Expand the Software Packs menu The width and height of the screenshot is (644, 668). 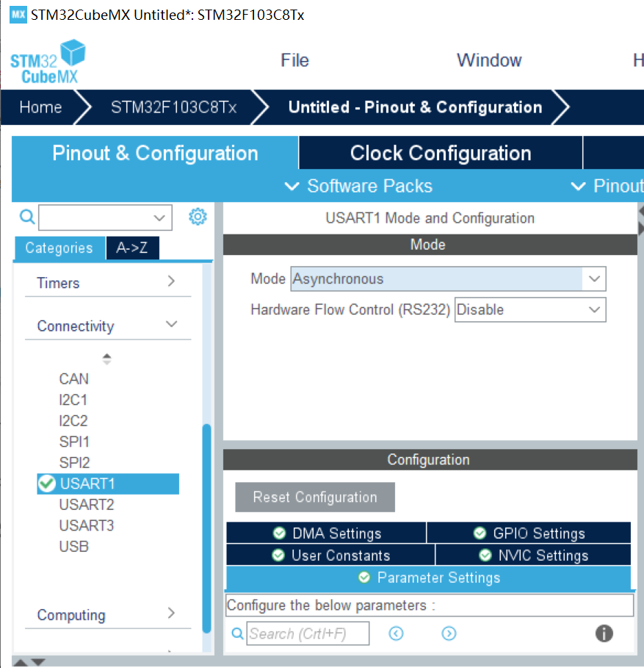[358, 186]
